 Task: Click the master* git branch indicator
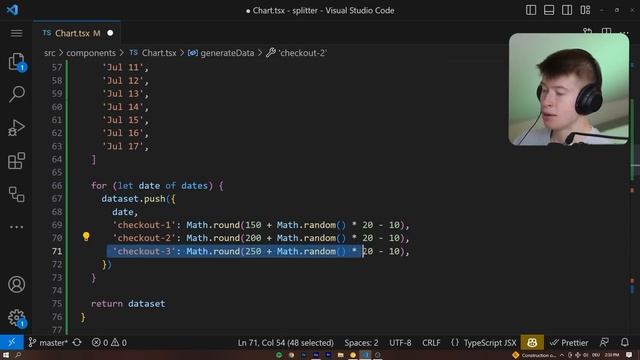coord(48,342)
